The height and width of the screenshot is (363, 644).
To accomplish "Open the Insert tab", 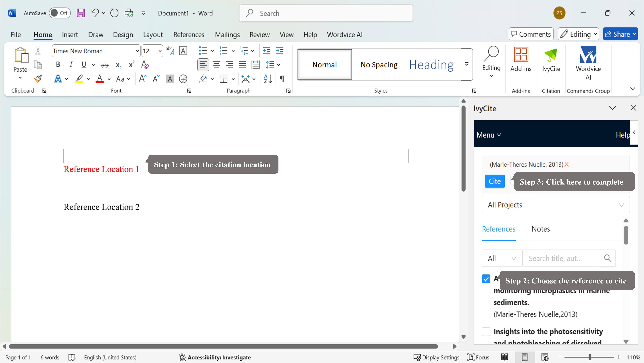I will 70,34.
